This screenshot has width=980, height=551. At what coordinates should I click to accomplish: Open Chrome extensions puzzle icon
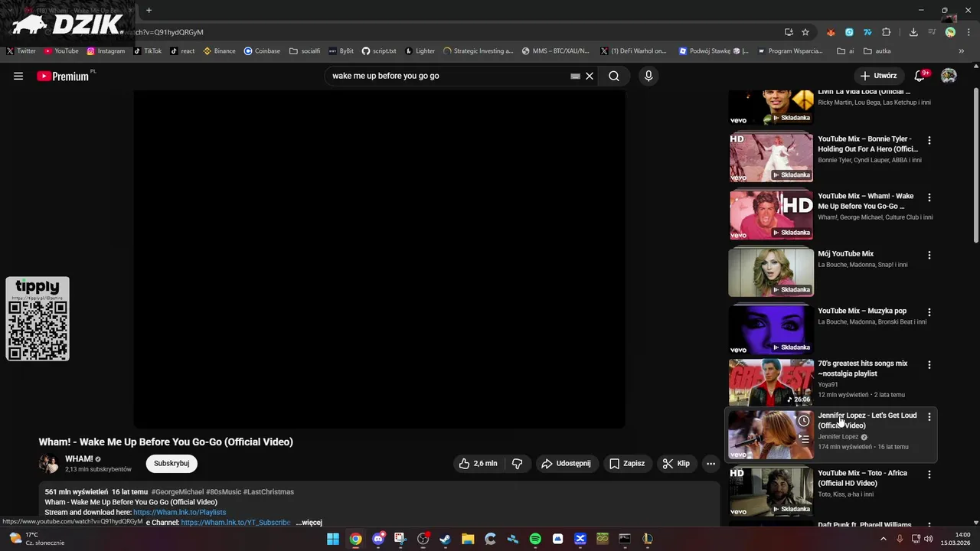pyautogui.click(x=887, y=32)
